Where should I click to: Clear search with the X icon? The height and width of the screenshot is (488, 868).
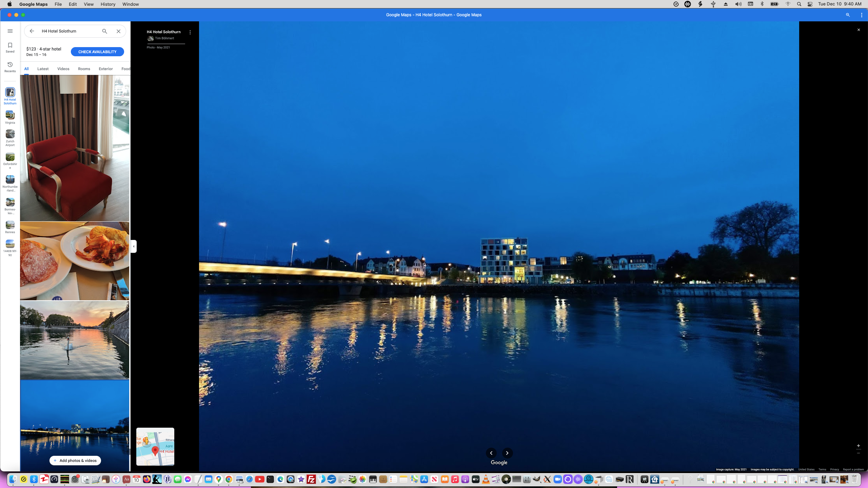click(118, 31)
